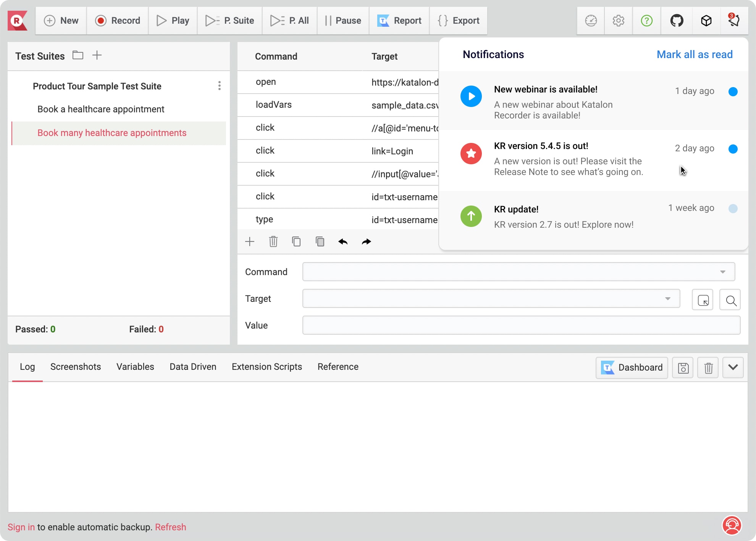Run all suites with P. All
The height and width of the screenshot is (541, 756).
[x=290, y=21]
